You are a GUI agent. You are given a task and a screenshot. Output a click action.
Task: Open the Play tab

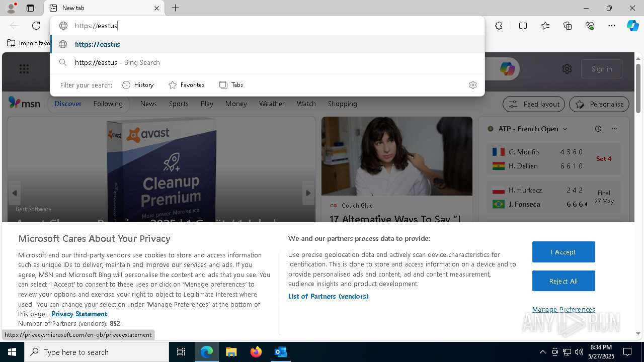click(x=207, y=104)
